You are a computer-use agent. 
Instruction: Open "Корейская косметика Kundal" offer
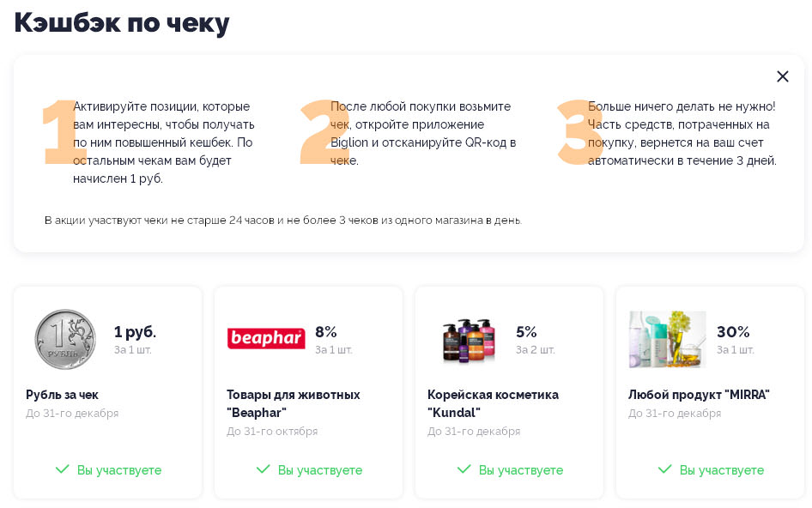tap(493, 403)
